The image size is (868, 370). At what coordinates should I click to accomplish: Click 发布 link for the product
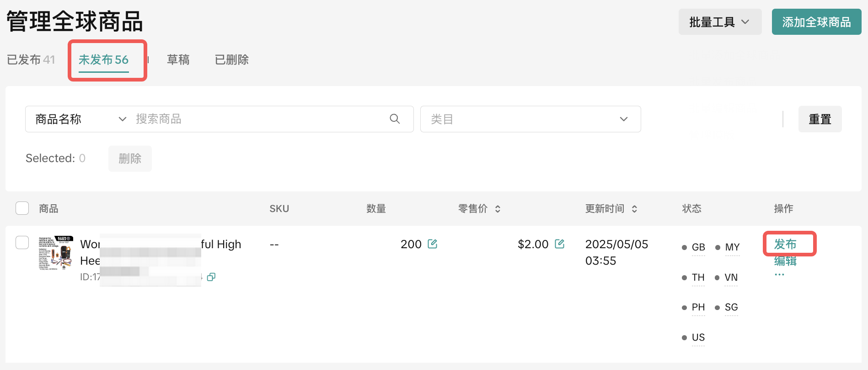point(785,244)
